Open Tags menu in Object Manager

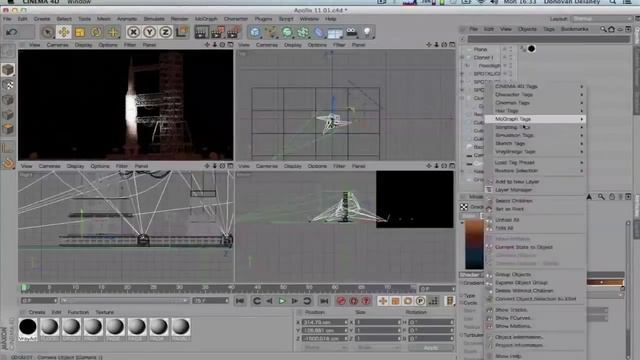[549, 29]
